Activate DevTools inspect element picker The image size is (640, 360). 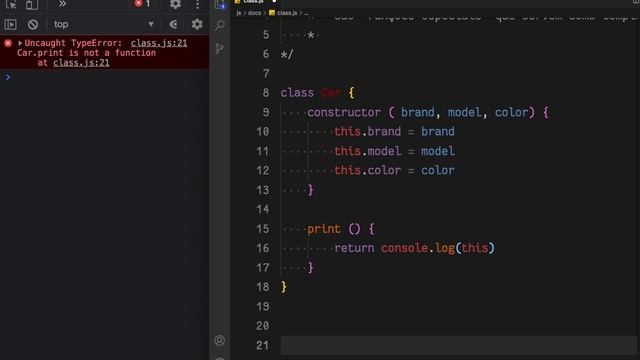click(11, 4)
